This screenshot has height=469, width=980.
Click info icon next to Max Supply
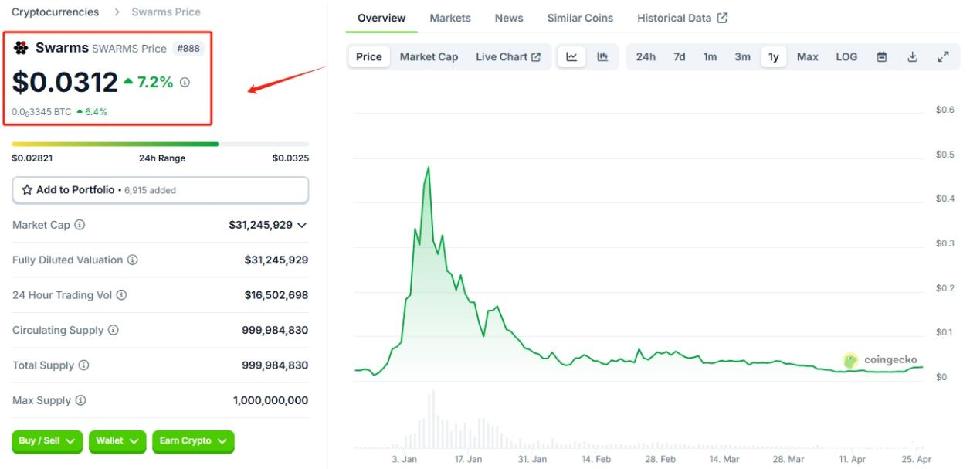(x=80, y=400)
